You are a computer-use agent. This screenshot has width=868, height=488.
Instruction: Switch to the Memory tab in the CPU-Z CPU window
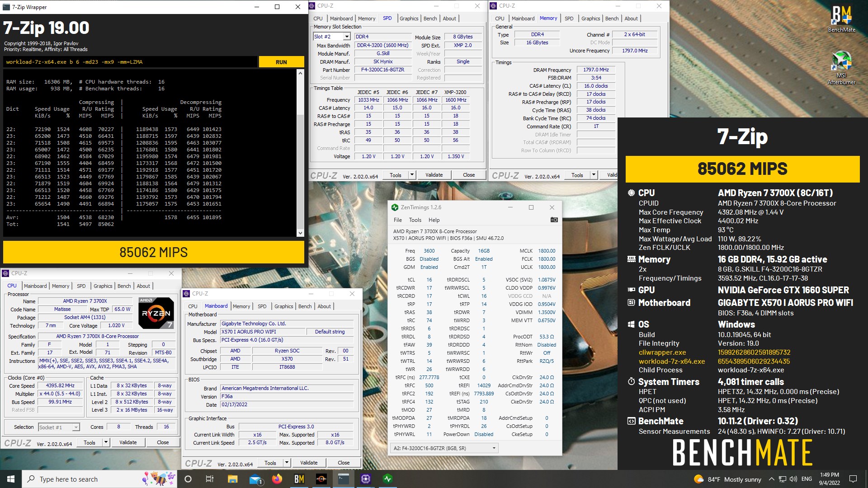[x=61, y=286]
